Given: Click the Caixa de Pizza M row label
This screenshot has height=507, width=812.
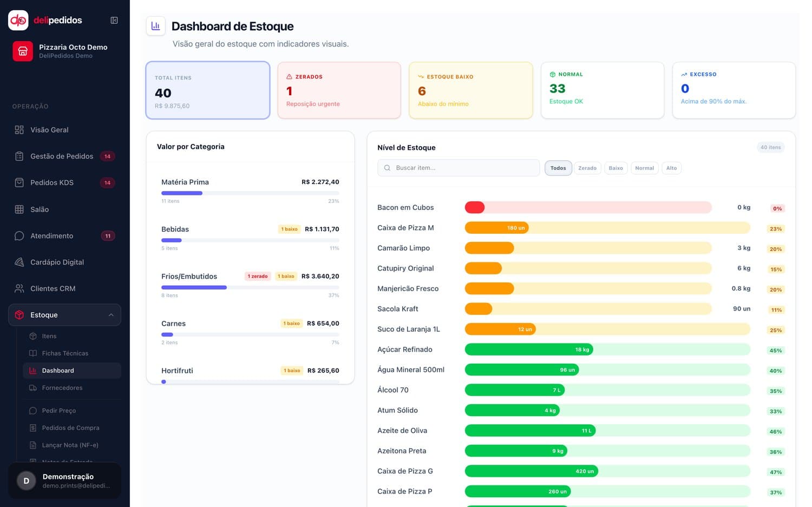Looking at the screenshot, I should pyautogui.click(x=405, y=228).
